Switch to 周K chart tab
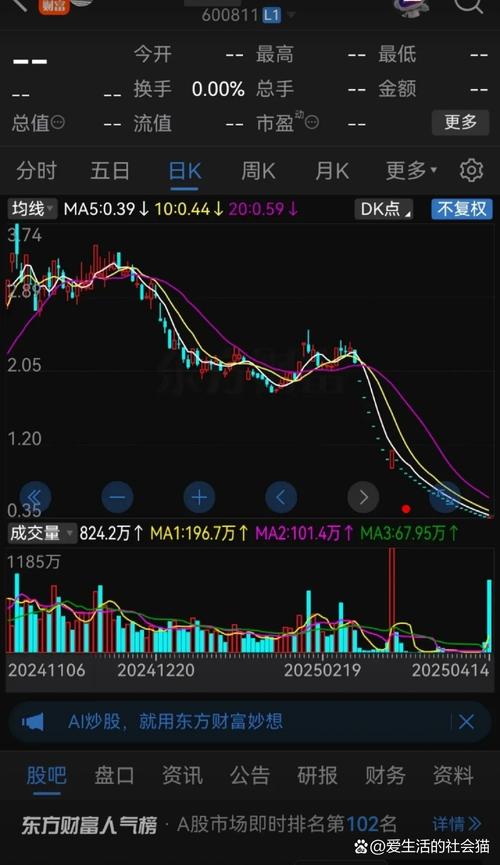This screenshot has width=500, height=865. [x=258, y=171]
